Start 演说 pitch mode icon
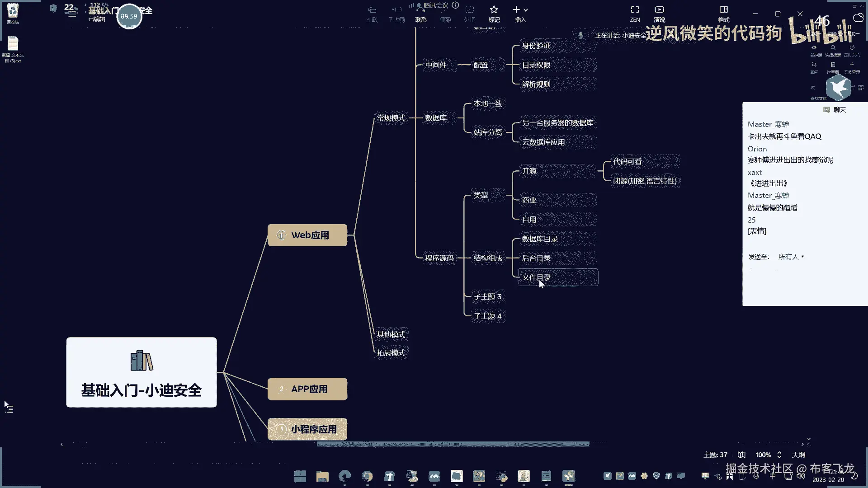 659,10
